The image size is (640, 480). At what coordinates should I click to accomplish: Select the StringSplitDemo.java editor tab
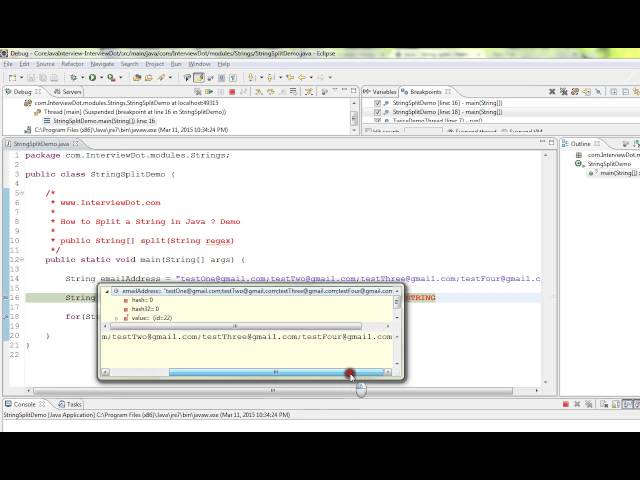click(41, 144)
